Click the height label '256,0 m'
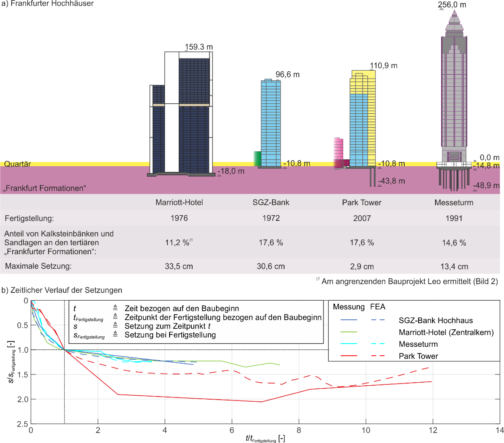The height and width of the screenshot is (443, 504). click(452, 4)
